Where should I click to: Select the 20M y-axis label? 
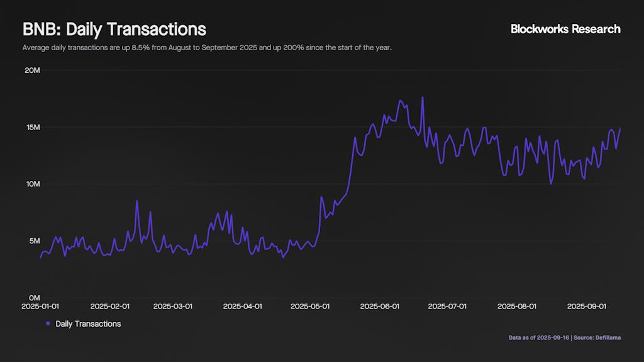[33, 70]
